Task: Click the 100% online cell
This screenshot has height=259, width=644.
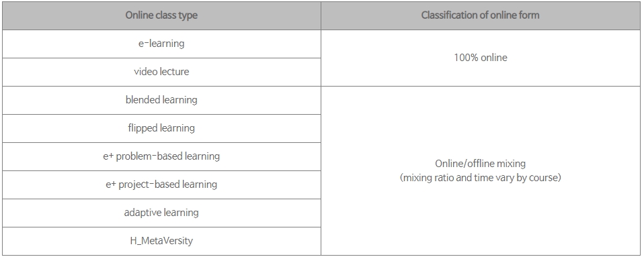Action: click(x=480, y=58)
